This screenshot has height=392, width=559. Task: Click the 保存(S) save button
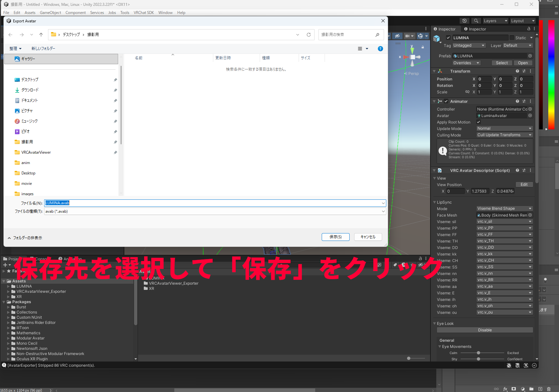pyautogui.click(x=335, y=237)
